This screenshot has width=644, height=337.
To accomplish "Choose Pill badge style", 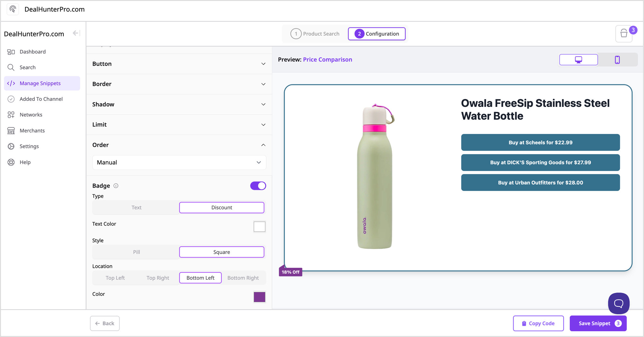I will pyautogui.click(x=137, y=252).
